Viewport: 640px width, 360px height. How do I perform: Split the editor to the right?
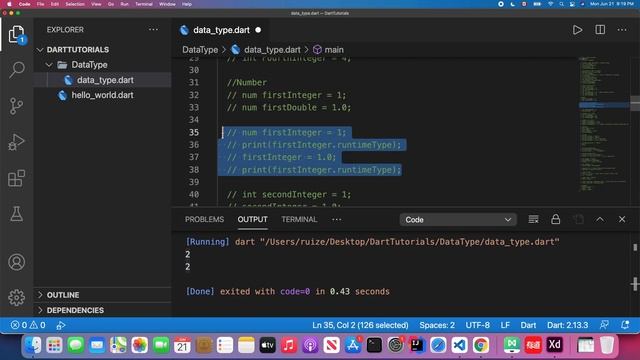(x=600, y=30)
